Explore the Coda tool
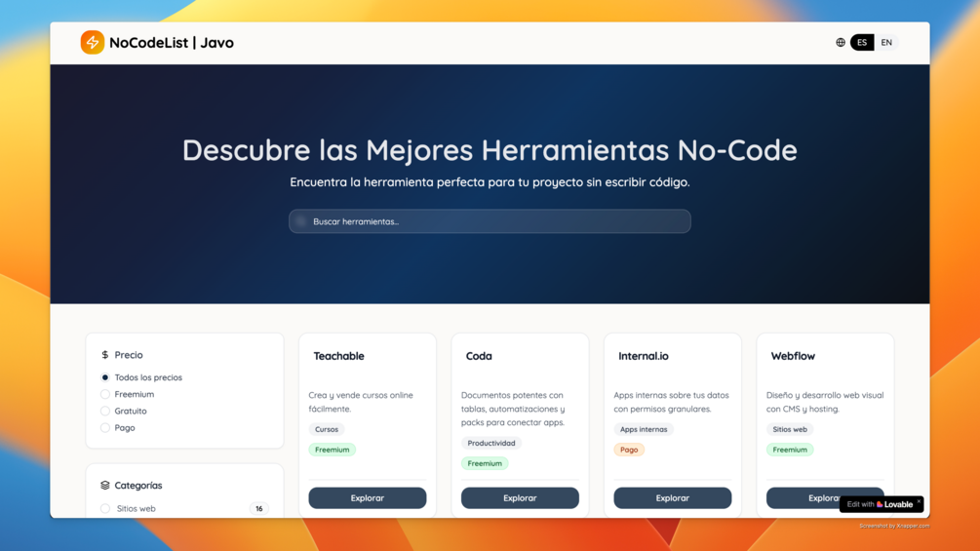This screenshot has height=551, width=980. coord(520,498)
